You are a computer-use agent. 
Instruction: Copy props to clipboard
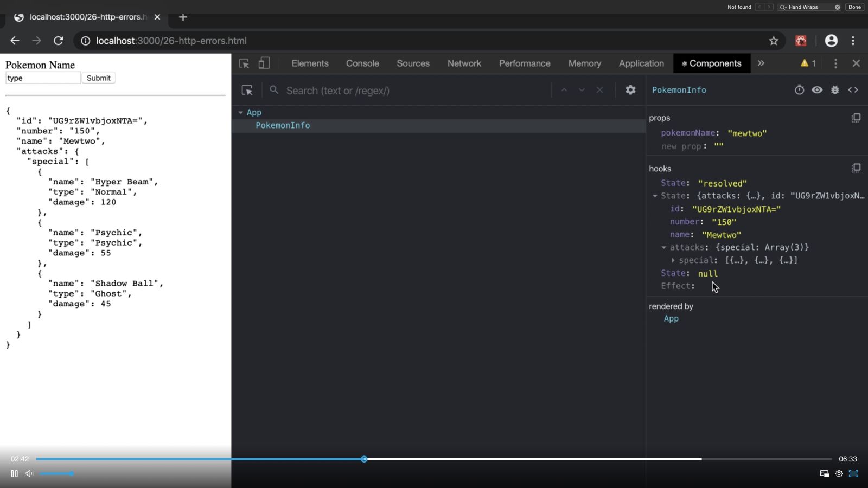pos(856,118)
